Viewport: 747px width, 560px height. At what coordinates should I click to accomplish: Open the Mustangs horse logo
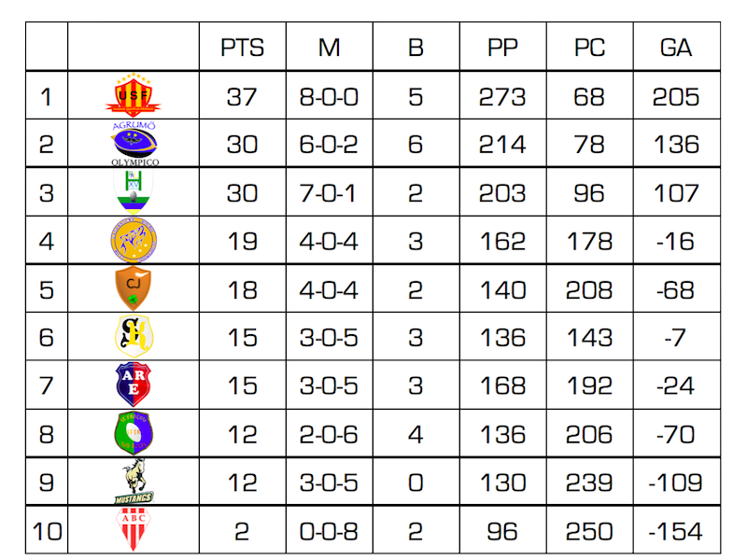point(134,481)
